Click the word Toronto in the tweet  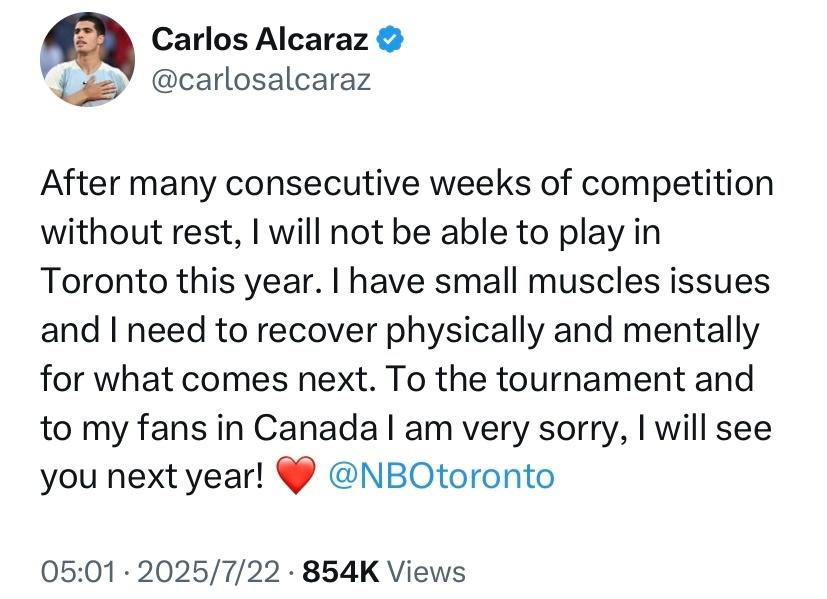[105, 281]
